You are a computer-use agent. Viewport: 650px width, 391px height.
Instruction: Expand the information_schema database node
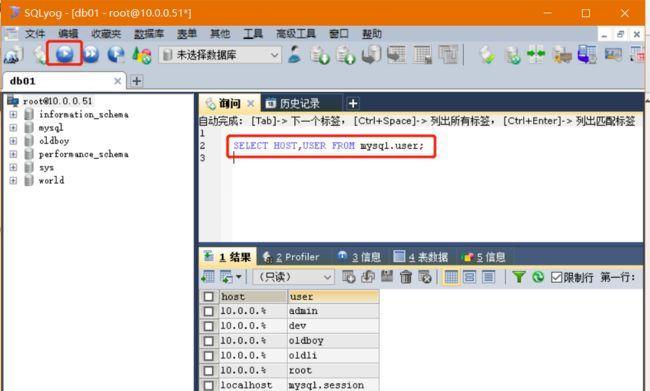point(13,114)
